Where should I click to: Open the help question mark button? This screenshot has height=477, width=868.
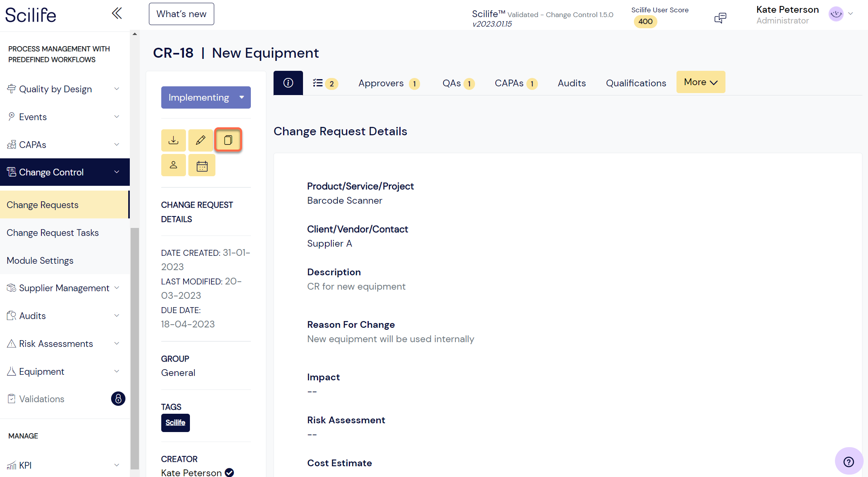pyautogui.click(x=848, y=461)
